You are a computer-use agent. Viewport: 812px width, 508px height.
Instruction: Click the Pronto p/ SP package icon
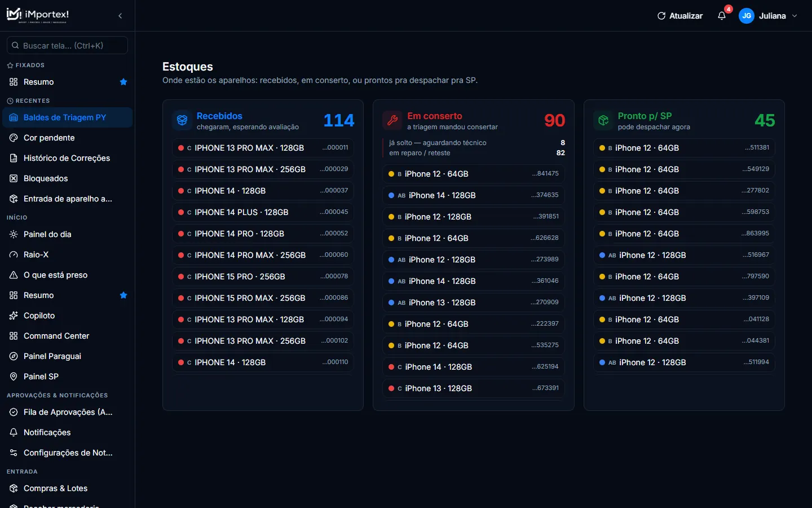[x=603, y=120]
